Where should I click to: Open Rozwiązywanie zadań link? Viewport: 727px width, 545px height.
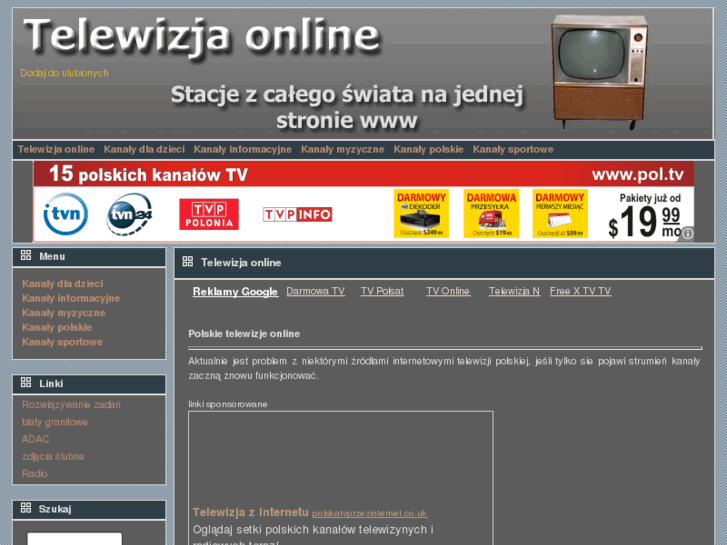tap(71, 404)
